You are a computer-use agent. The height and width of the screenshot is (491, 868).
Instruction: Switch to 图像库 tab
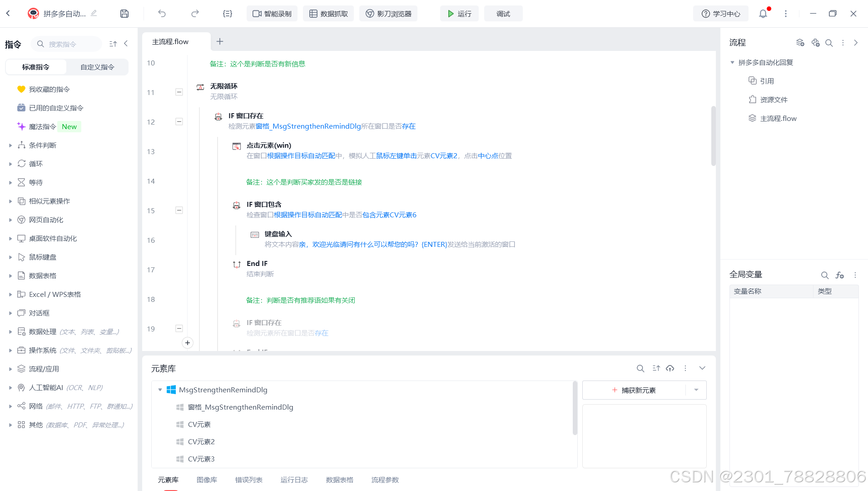coord(207,480)
